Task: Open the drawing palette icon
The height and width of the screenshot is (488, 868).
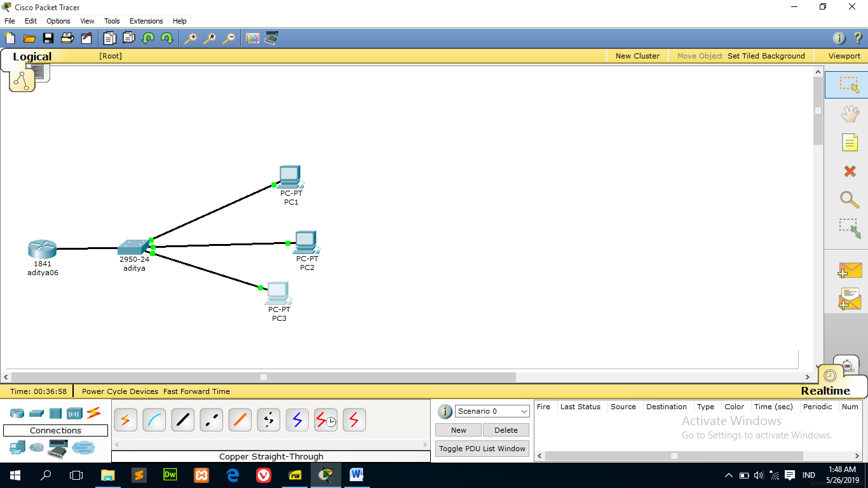Action: coord(252,38)
